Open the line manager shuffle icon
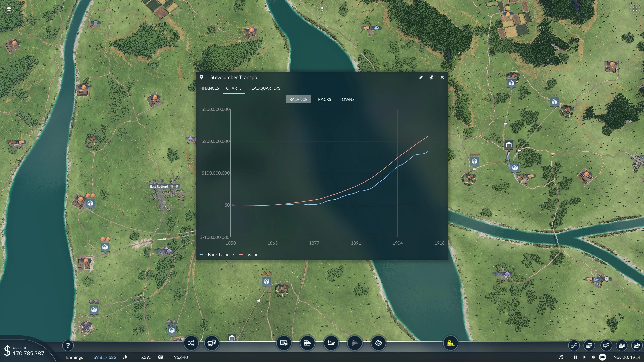Image resolution: width=644 pixels, height=362 pixels. click(191, 343)
